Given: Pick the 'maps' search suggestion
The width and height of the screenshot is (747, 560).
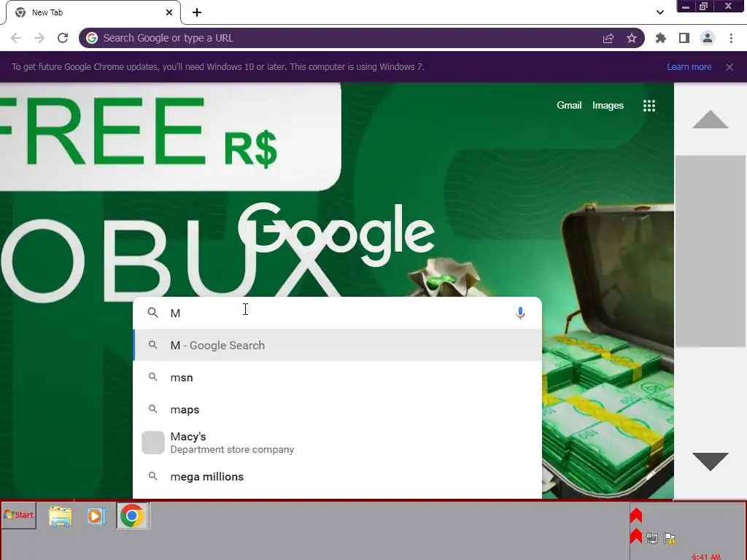Looking at the screenshot, I should point(337,410).
